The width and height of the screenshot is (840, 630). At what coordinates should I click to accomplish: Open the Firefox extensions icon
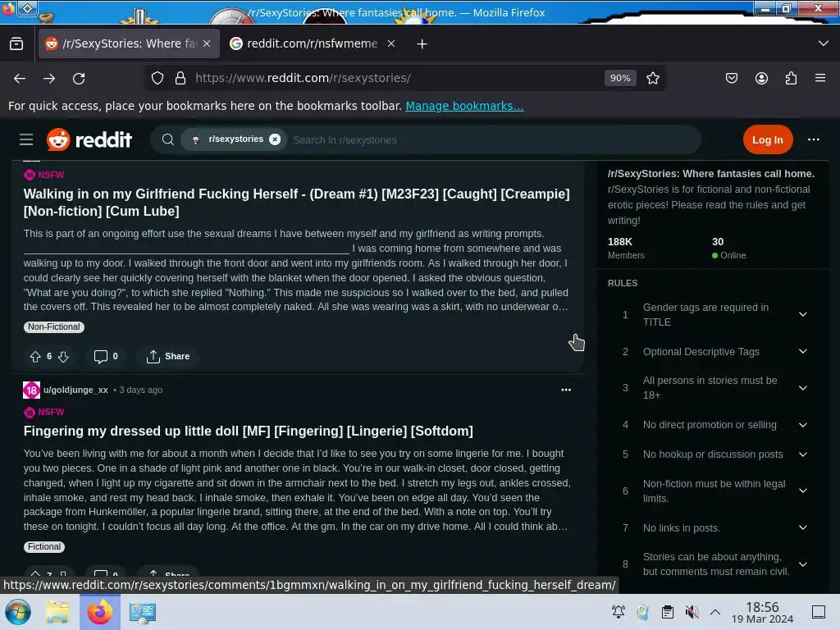[791, 78]
